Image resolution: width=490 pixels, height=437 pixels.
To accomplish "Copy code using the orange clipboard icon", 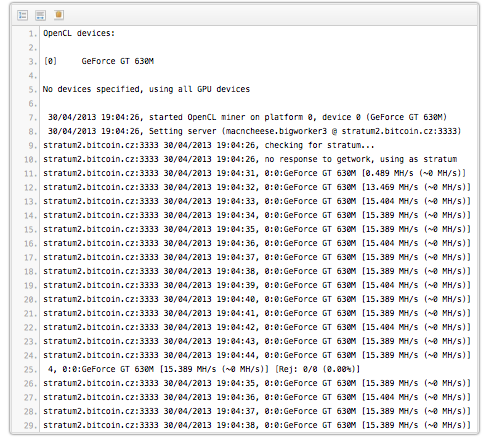I will pos(59,15).
